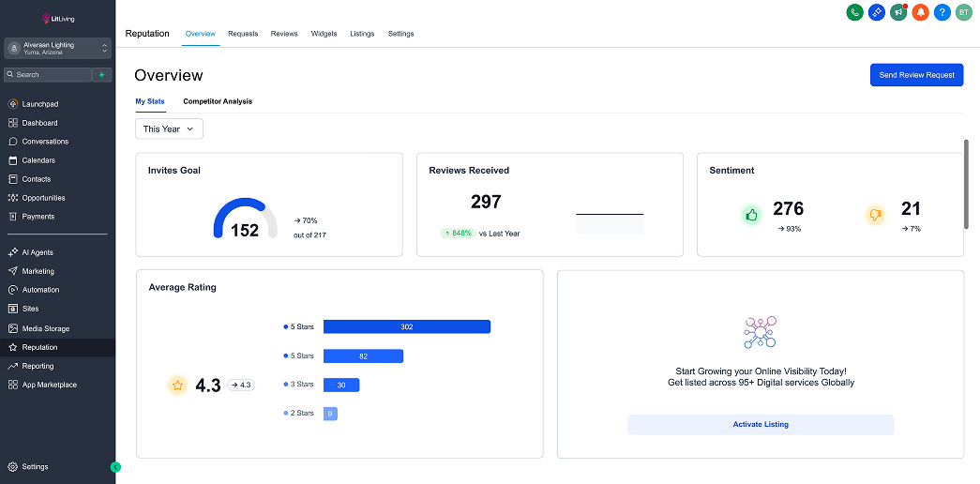The width and height of the screenshot is (980, 484).
Task: Expand the Alversan Lighting account switcher
Action: click(57, 48)
